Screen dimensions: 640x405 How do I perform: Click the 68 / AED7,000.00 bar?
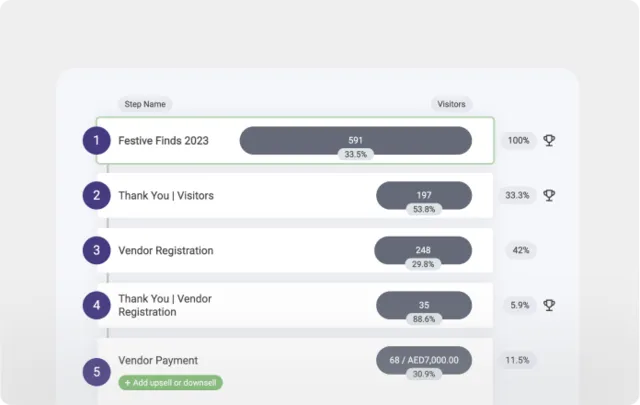(x=423, y=359)
